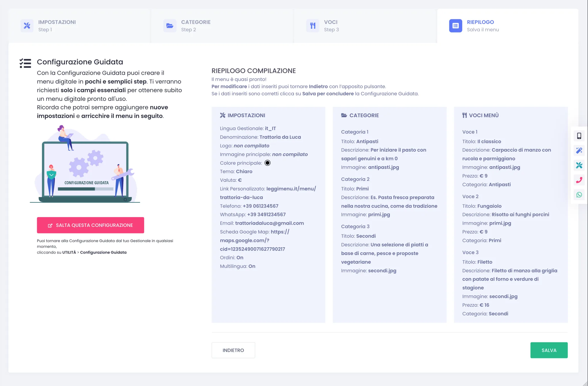
Task: Click the wrench-screwdriver Impostazioni tab icon
Action: 27,26
